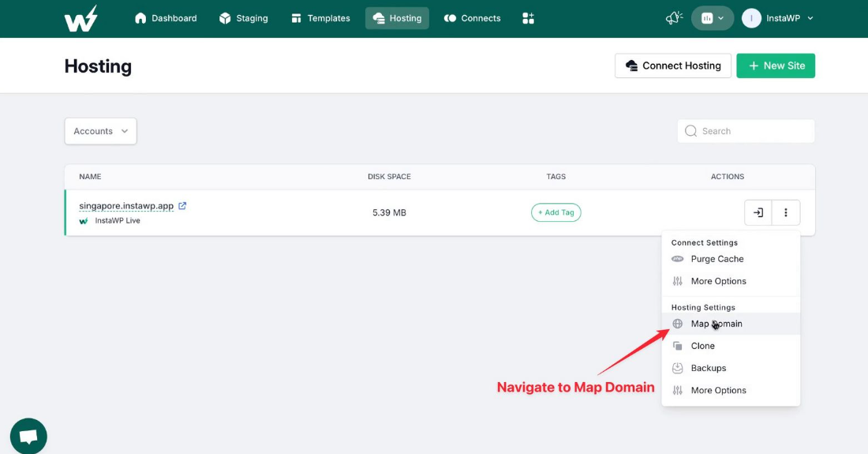
Task: Select Purge Cache from the menu
Action: coord(731,259)
